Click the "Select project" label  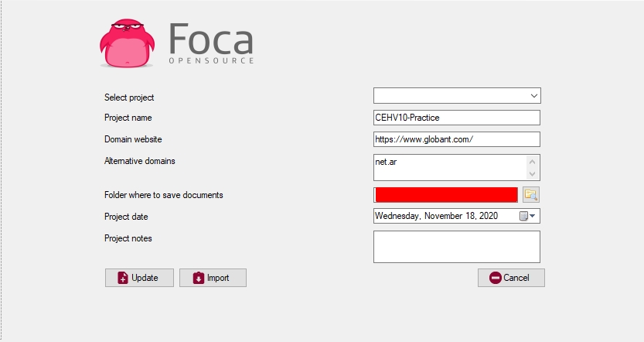(129, 97)
